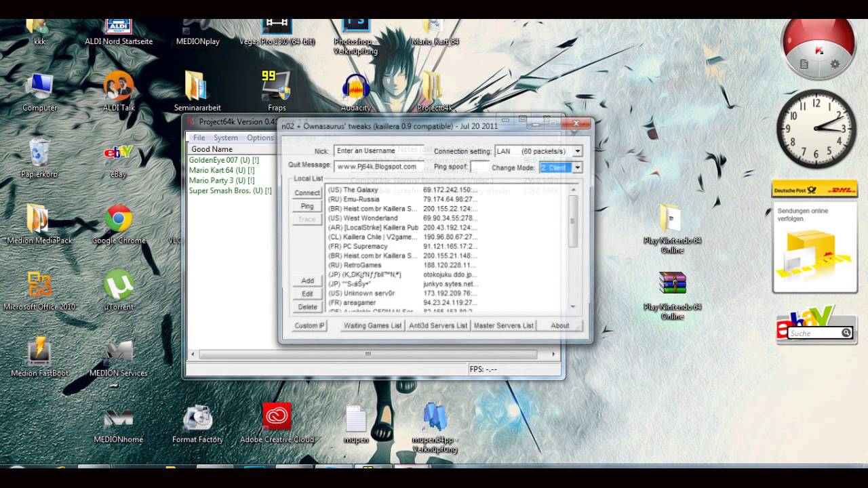This screenshot has width=868, height=488.
Task: Click the Deutsche Post DHL gadget
Action: click(814, 237)
